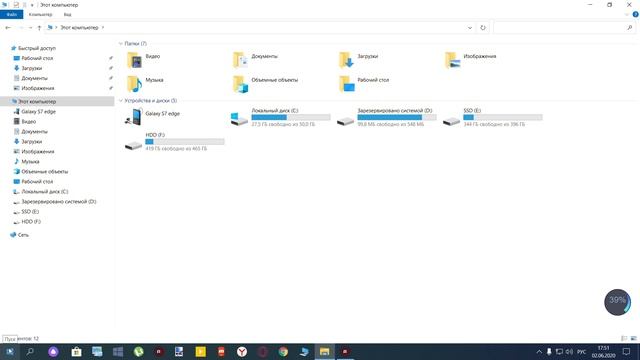The width and height of the screenshot is (640, 360).
Task: Open the Компьютер ribbon tab
Action: pyautogui.click(x=40, y=14)
